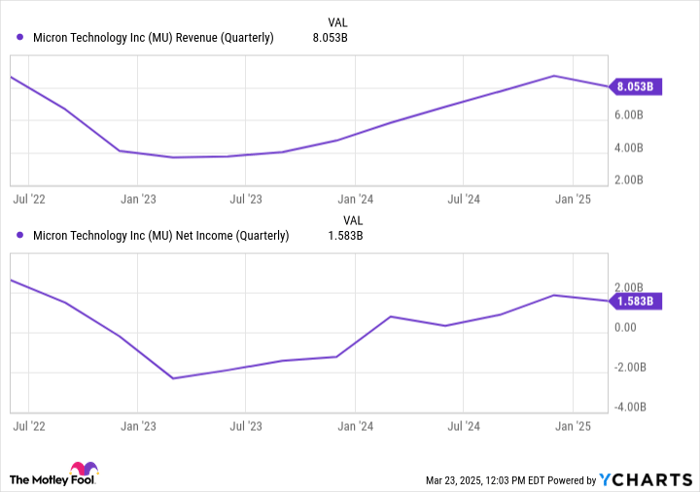Click the 1.583B net income value flag
The image size is (700, 492).
click(x=635, y=301)
